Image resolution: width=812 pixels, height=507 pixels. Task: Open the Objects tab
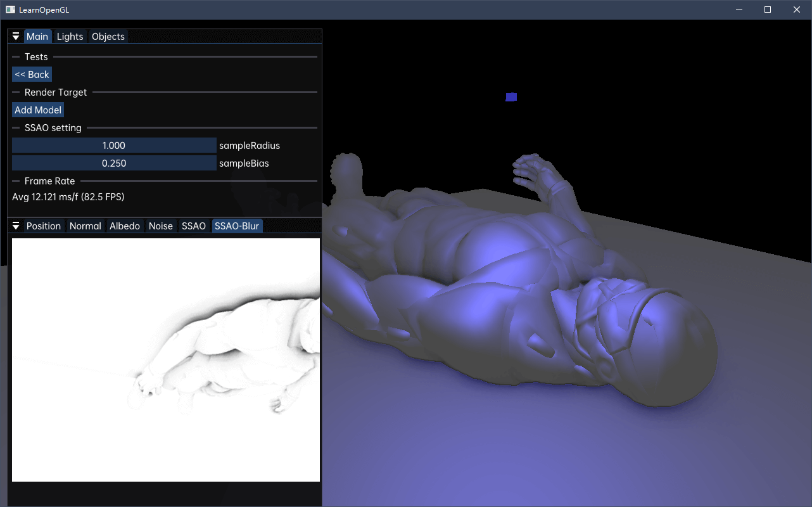tap(108, 37)
